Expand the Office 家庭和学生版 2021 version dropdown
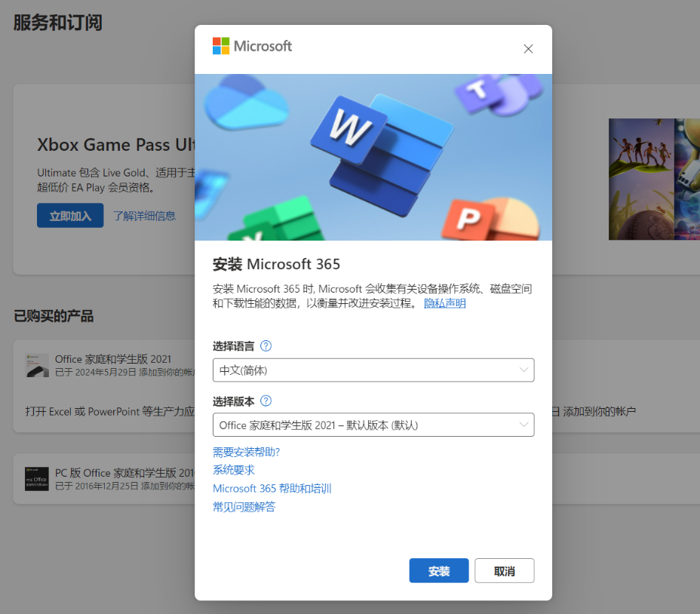Viewport: 700px width, 614px height. point(373,425)
